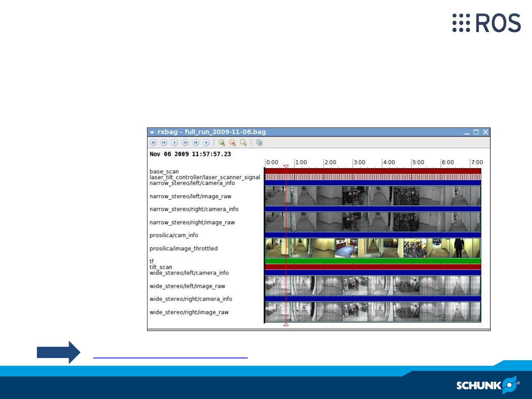The width and height of the screenshot is (532, 399).
Task: Select the prosilica/cam_info topic label
Action: (174, 235)
